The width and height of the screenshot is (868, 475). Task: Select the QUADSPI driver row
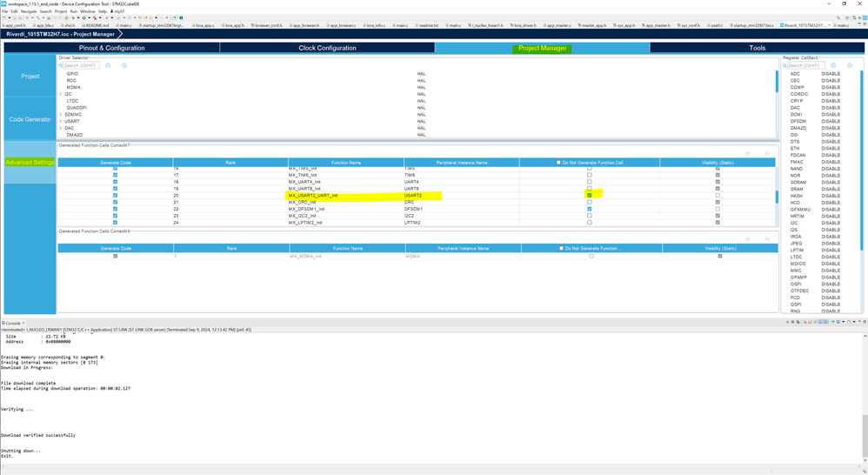(x=77, y=108)
